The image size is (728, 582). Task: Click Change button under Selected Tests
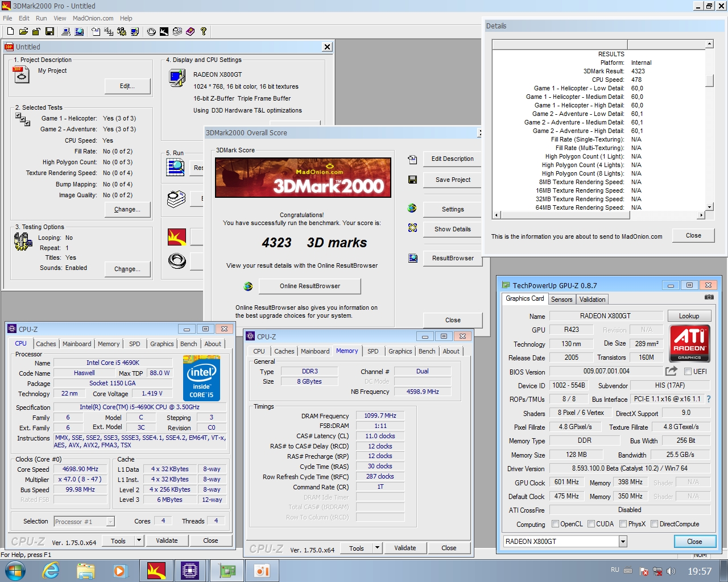[127, 209]
